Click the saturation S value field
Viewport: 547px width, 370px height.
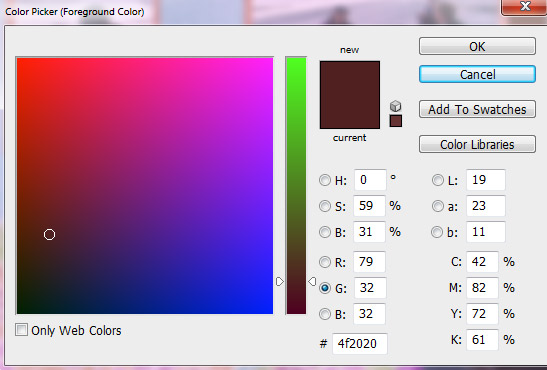(x=369, y=206)
